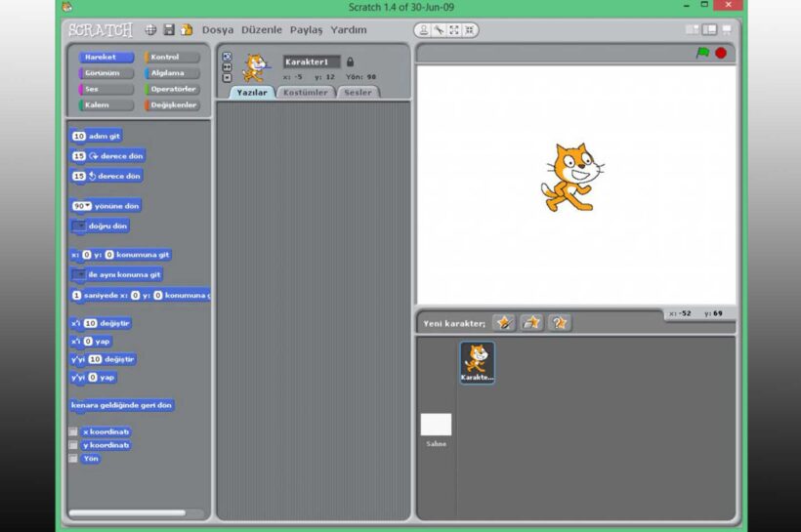This screenshot has width=801, height=532.
Task: Open the Yardım menu
Action: pyautogui.click(x=349, y=29)
